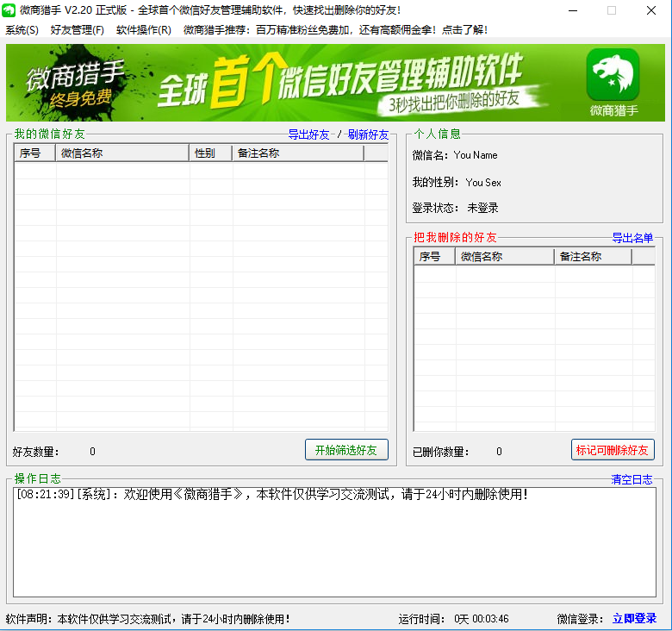Close the 微商猎手 window

651,10
